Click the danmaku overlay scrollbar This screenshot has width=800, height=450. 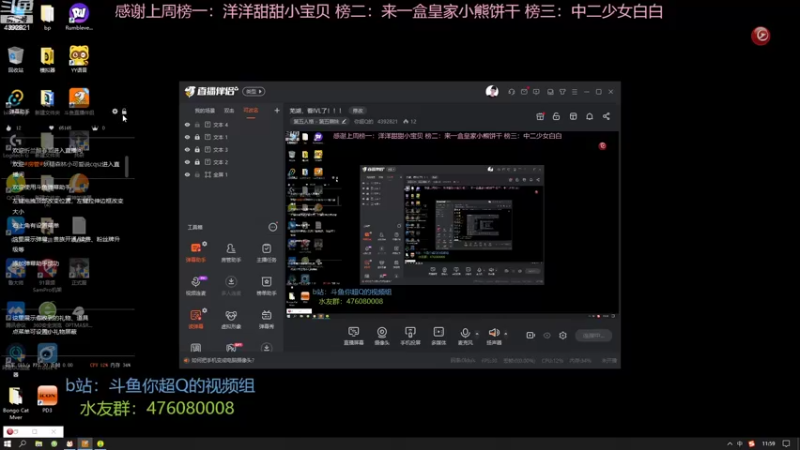pos(127,166)
